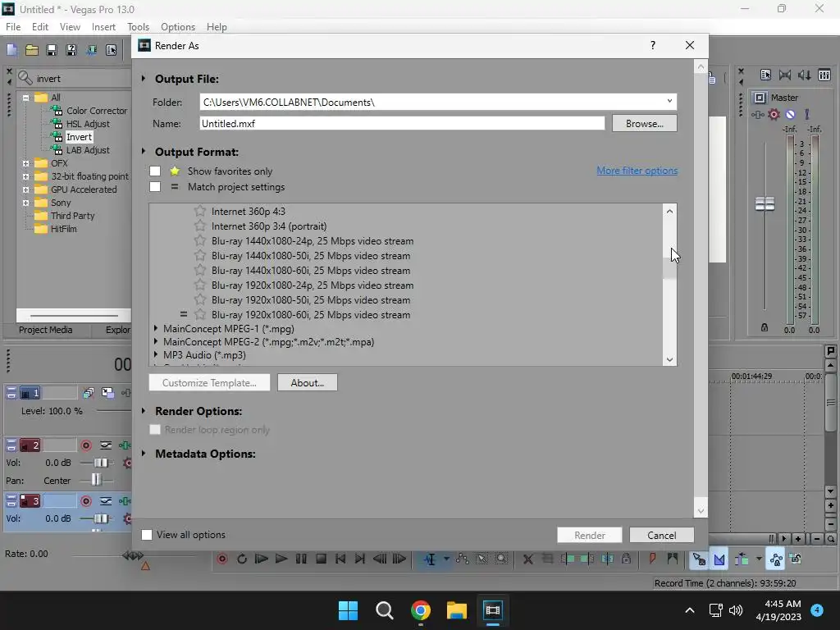Click the Go to End transport button
This screenshot has width=840, height=630.
[x=360, y=559]
